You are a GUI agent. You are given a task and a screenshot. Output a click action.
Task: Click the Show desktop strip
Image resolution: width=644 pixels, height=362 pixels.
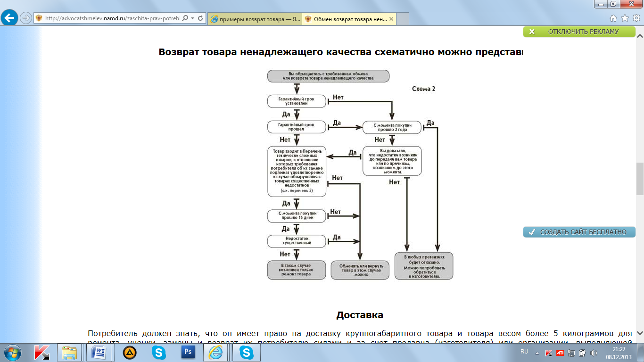pyautogui.click(x=641, y=352)
